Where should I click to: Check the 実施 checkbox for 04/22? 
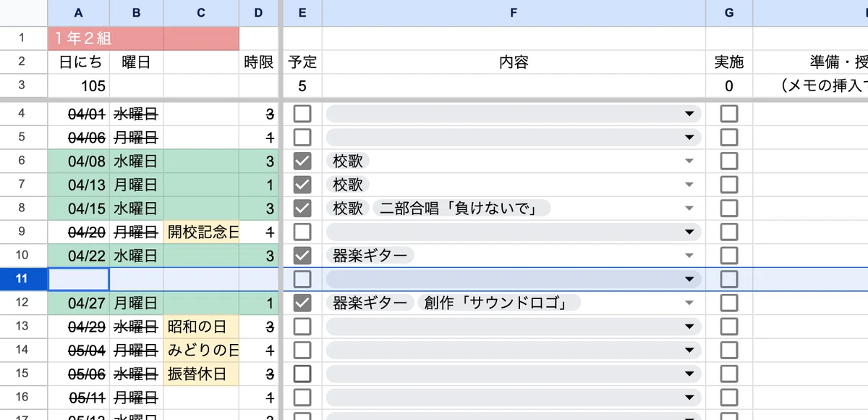coord(729,255)
